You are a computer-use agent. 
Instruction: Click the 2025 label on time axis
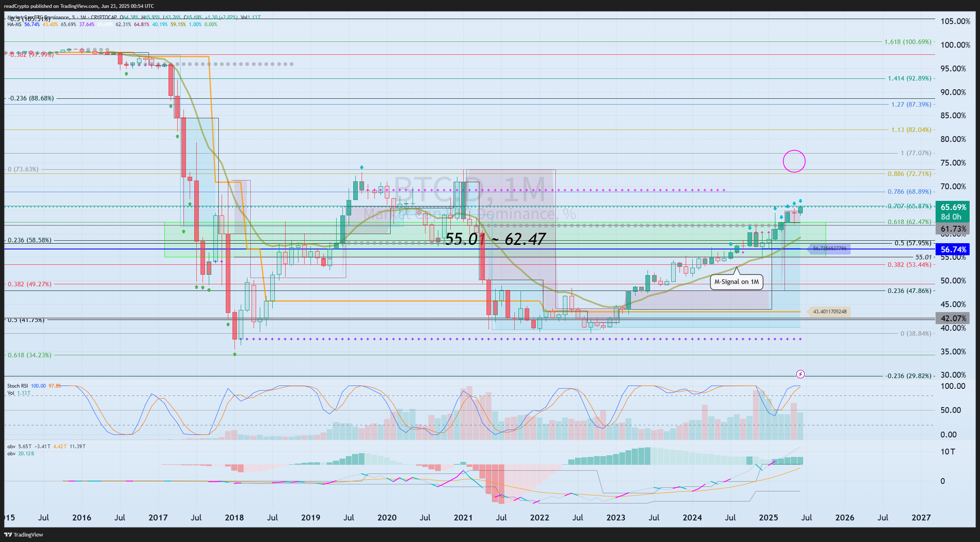coord(768,518)
